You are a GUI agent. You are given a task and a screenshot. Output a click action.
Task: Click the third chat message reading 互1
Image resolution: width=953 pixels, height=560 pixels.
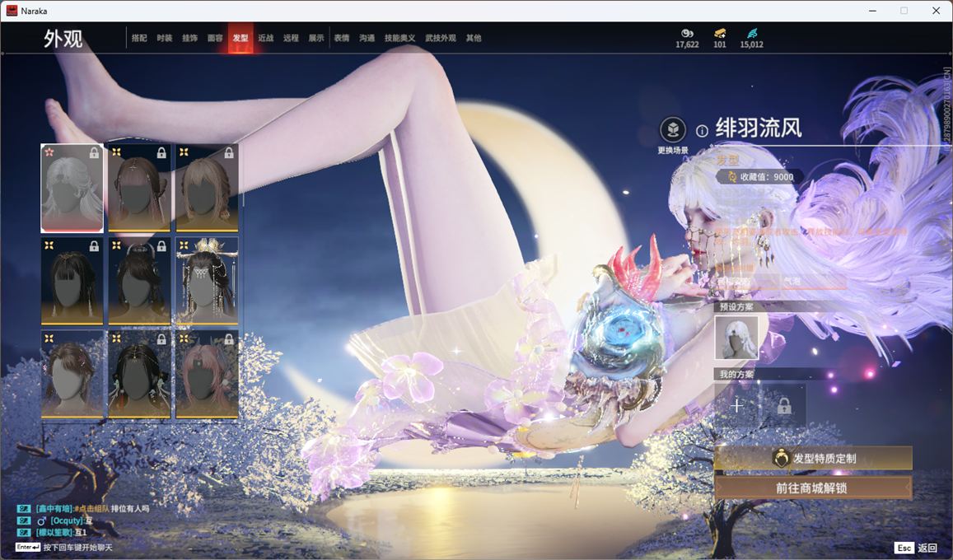52,532
